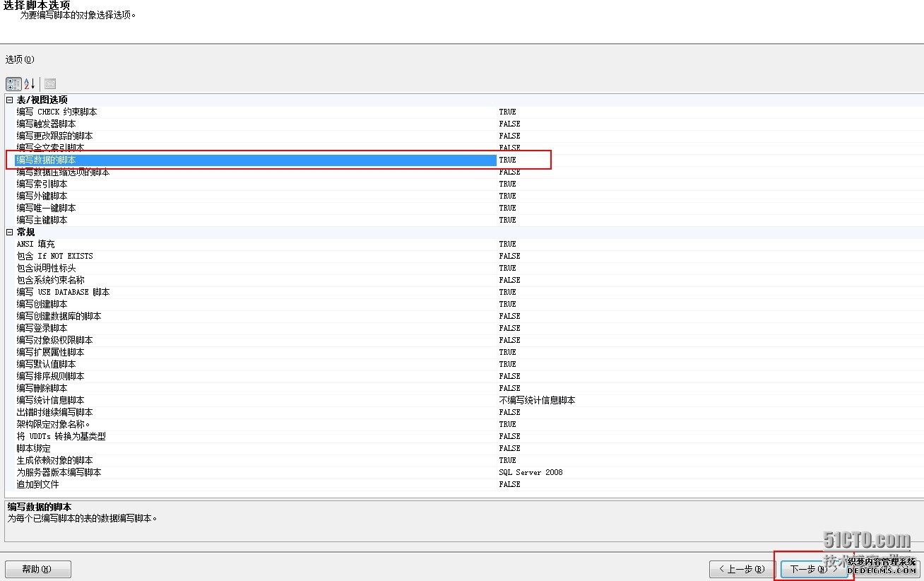Viewport: 924px width, 581px height.
Task: Click TRUE value of 编写 CHECK 约束脚本
Action: (507, 112)
